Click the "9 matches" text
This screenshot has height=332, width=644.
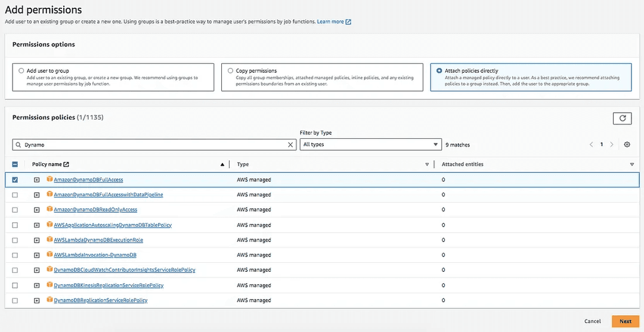point(457,145)
